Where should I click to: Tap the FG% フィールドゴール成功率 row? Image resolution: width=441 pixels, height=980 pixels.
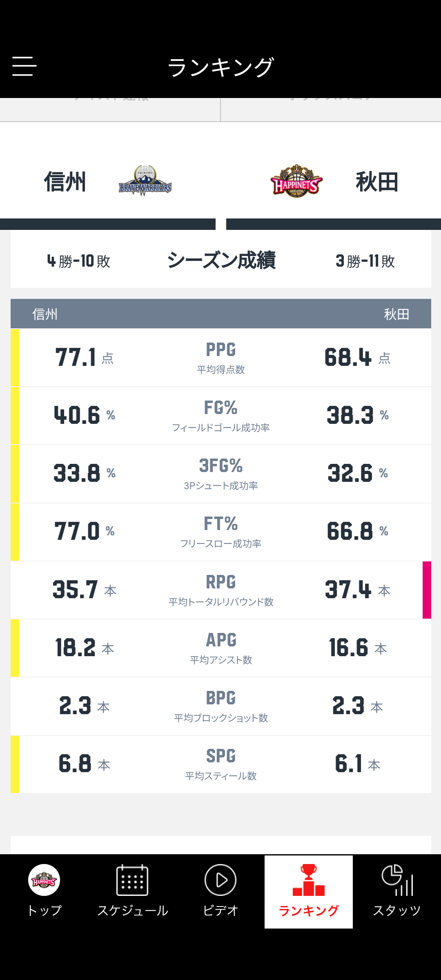click(x=221, y=416)
